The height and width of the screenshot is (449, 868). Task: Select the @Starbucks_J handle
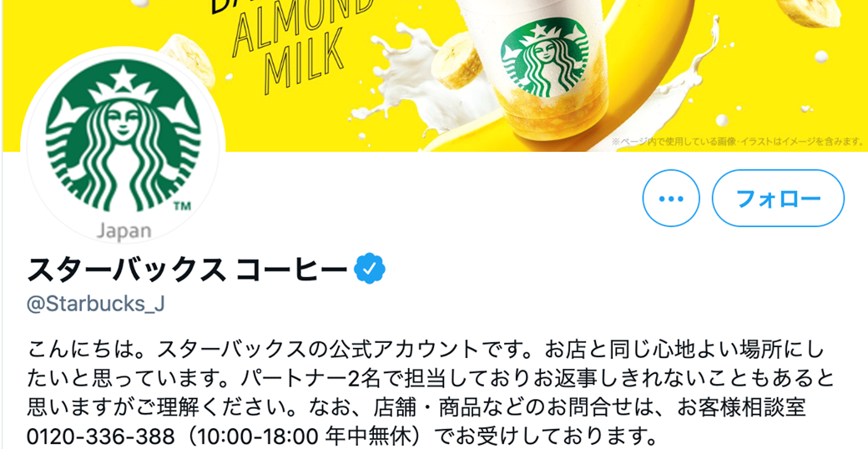[95, 304]
